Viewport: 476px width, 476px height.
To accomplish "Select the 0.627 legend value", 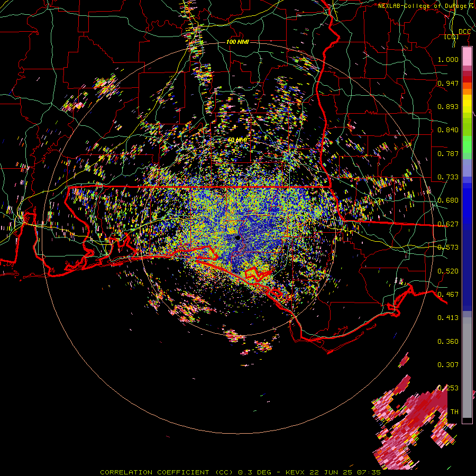I will pos(448,224).
